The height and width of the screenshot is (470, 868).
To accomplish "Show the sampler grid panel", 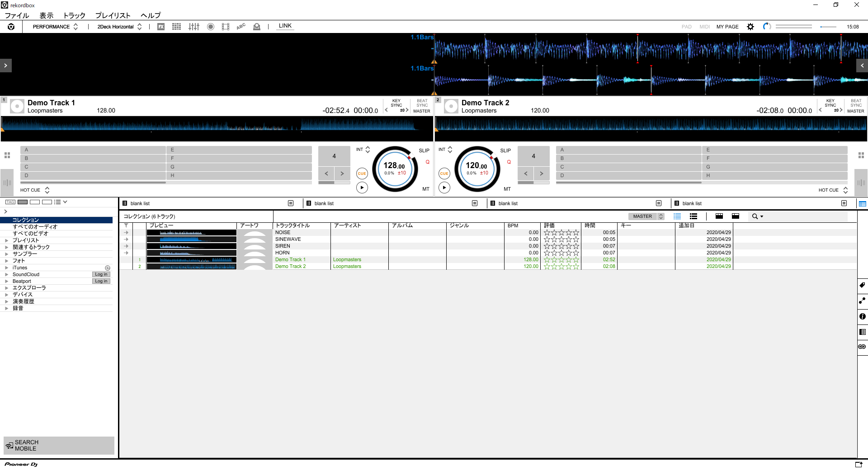I will click(x=177, y=27).
